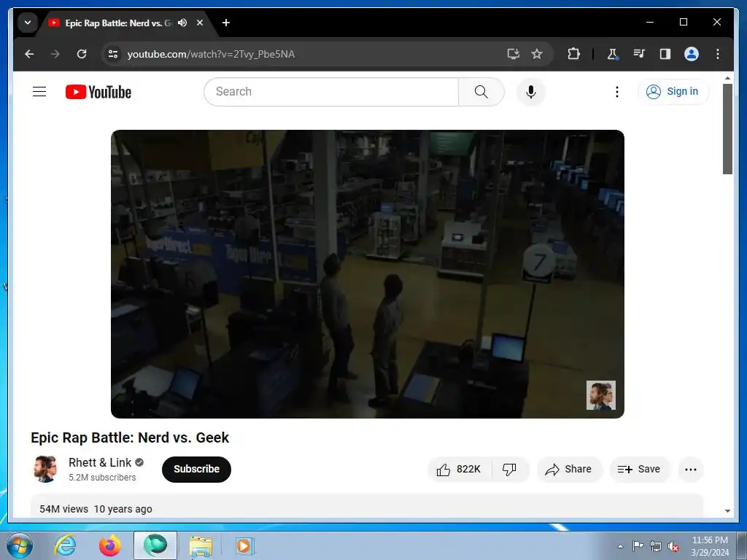Image resolution: width=747 pixels, height=560 pixels.
Task: Toggle the browser side panel
Action: pyautogui.click(x=665, y=54)
